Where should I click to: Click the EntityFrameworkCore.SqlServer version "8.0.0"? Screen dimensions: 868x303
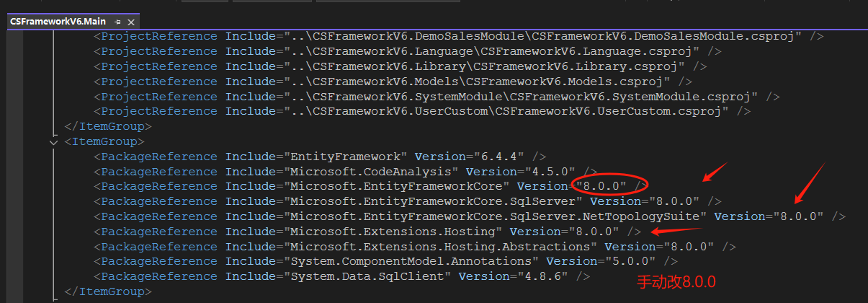click(x=675, y=201)
